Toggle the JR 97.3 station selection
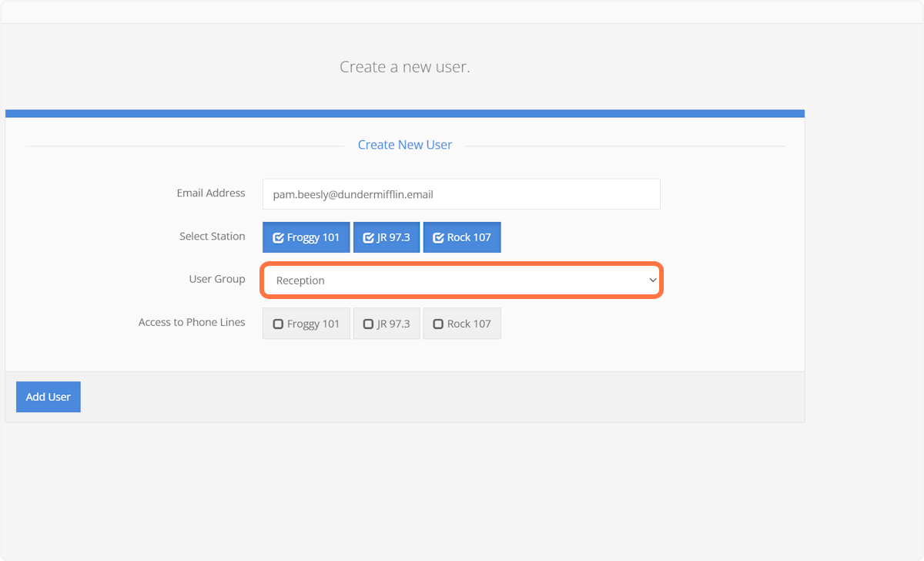The width and height of the screenshot is (924, 561). pyautogui.click(x=386, y=237)
